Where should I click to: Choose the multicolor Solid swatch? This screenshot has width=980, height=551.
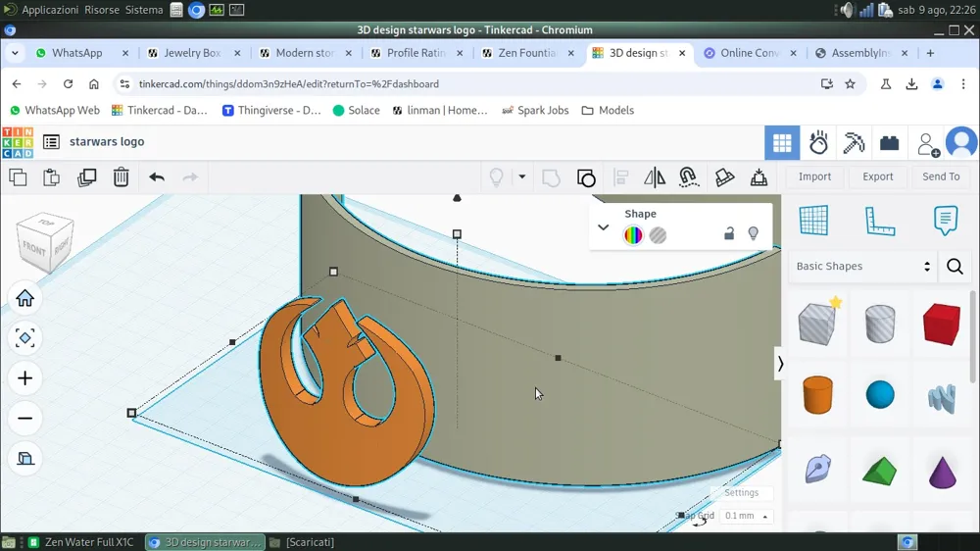coord(633,235)
